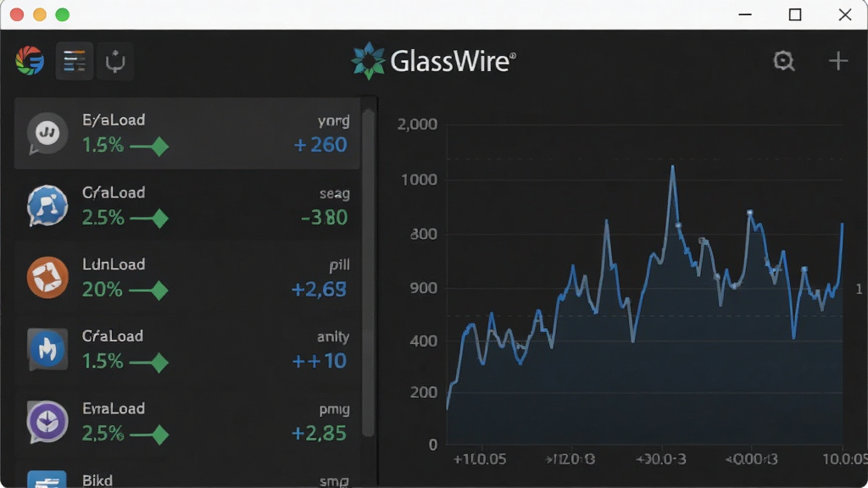This screenshot has height=488, width=868.
Task: Select the Bikd app icon
Action: (47, 480)
